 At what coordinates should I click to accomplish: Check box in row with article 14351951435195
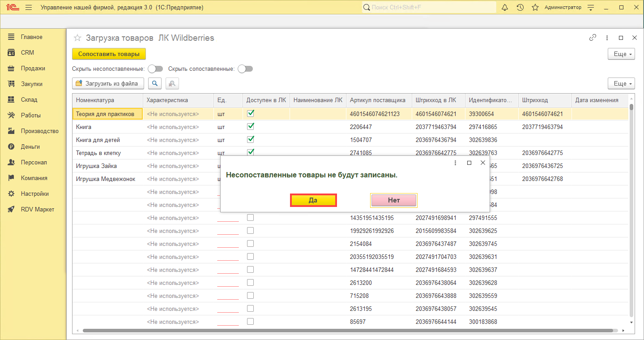(251, 218)
